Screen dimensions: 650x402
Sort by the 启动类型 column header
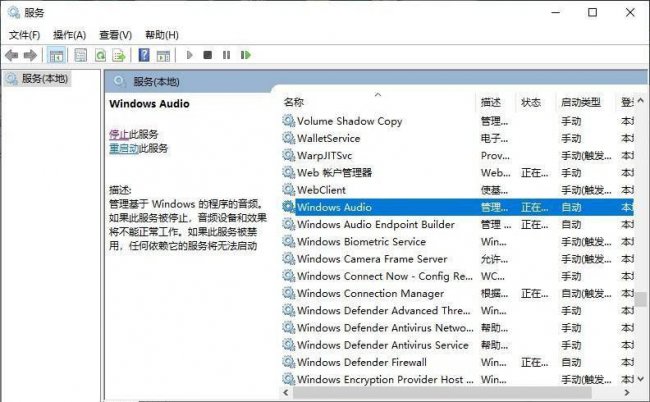pos(581,102)
